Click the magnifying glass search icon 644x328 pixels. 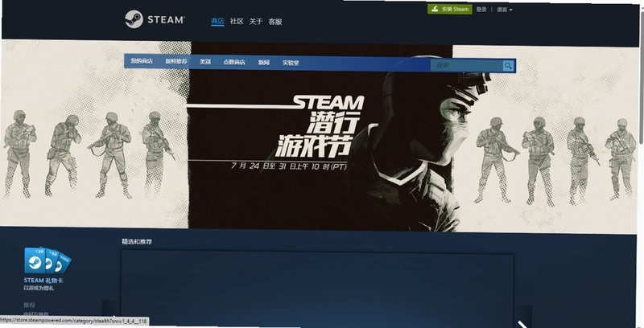click(x=508, y=66)
